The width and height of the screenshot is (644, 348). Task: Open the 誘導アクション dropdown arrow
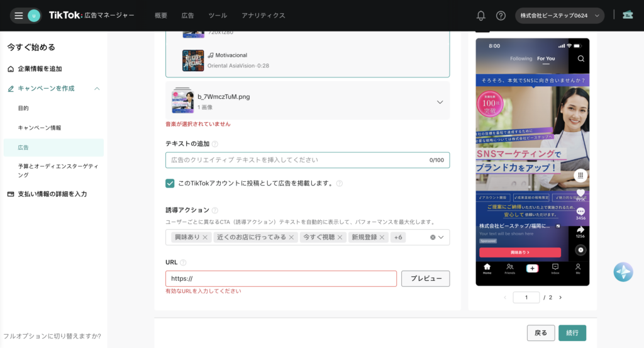tap(441, 237)
